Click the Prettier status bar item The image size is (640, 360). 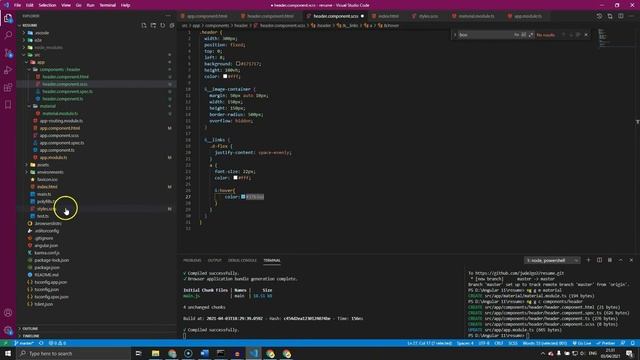[606, 343]
